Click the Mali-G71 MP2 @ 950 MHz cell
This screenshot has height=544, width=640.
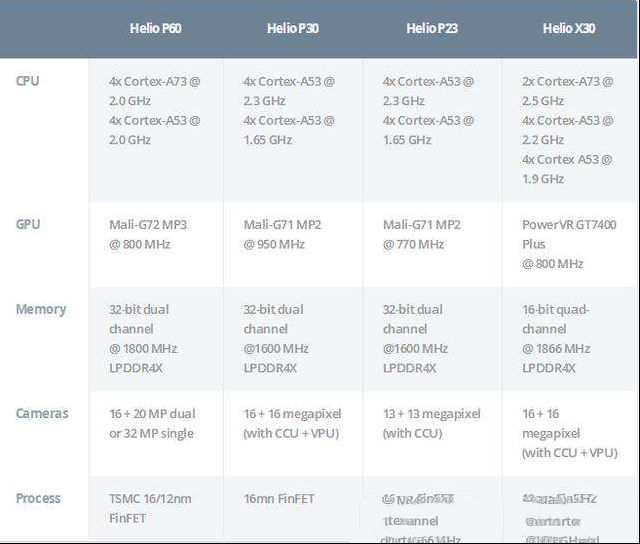click(293, 244)
